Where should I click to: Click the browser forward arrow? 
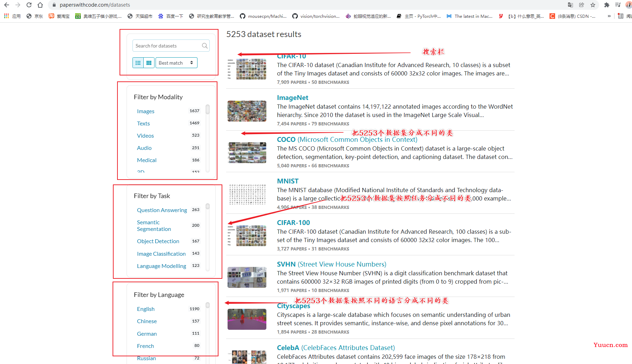tap(18, 5)
